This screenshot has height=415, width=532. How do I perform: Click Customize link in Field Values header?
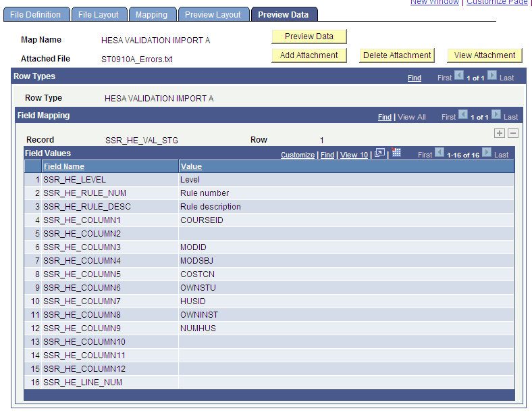point(298,155)
